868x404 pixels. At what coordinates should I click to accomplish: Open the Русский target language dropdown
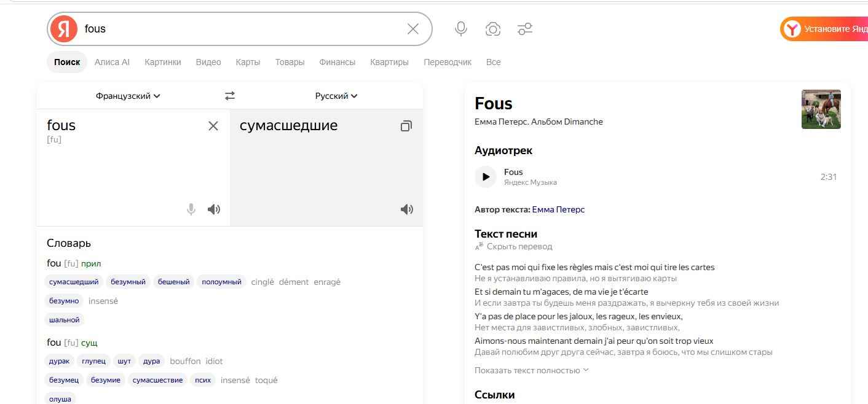(x=336, y=96)
